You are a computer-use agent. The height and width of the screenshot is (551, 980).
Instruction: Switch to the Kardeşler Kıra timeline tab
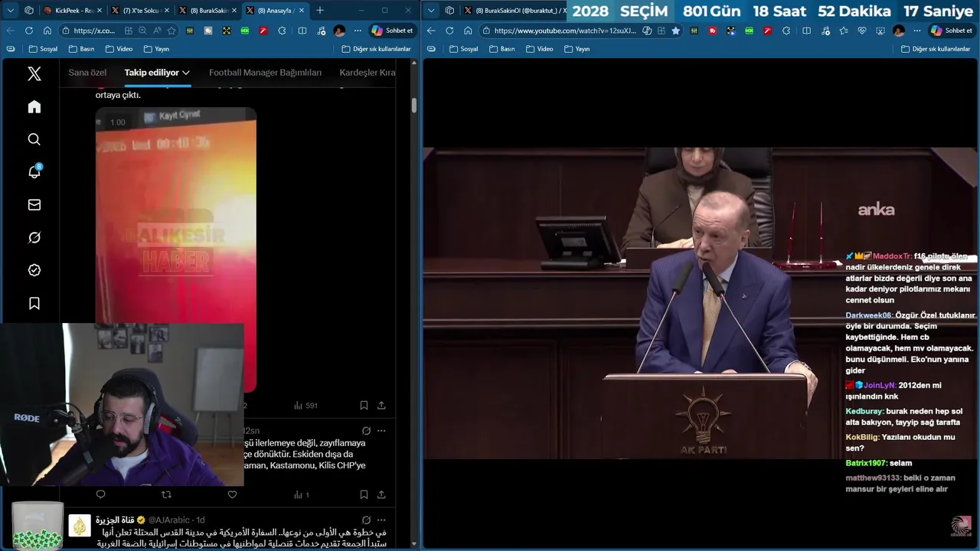(367, 73)
